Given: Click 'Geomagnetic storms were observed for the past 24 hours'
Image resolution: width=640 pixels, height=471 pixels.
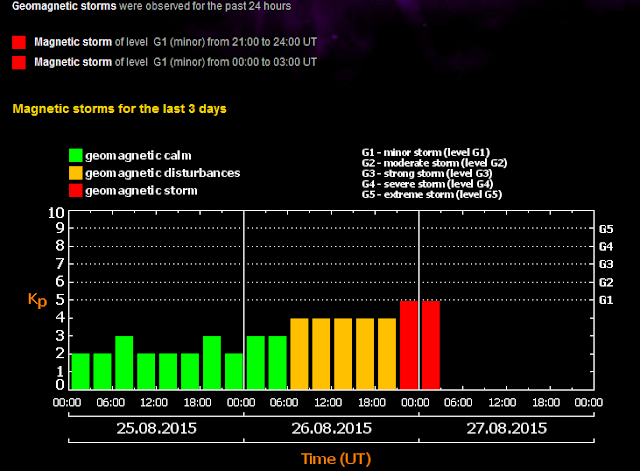Looking at the screenshot, I should 151,6.
